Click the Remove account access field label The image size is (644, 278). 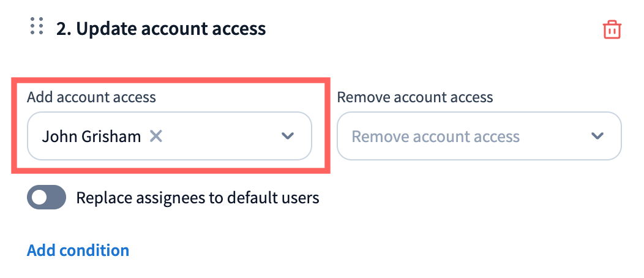pyautogui.click(x=415, y=97)
